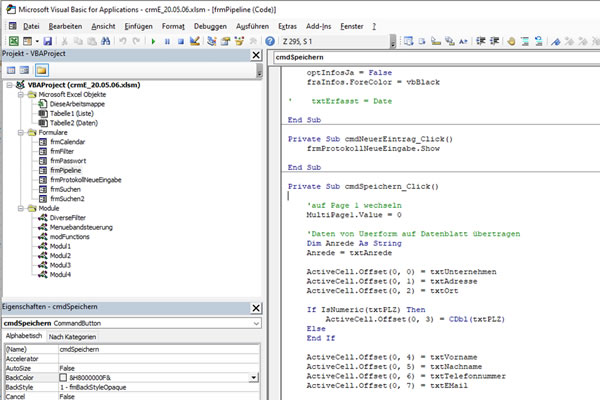Click the Run macro play icon
The width and height of the screenshot is (600, 400).
(152, 42)
